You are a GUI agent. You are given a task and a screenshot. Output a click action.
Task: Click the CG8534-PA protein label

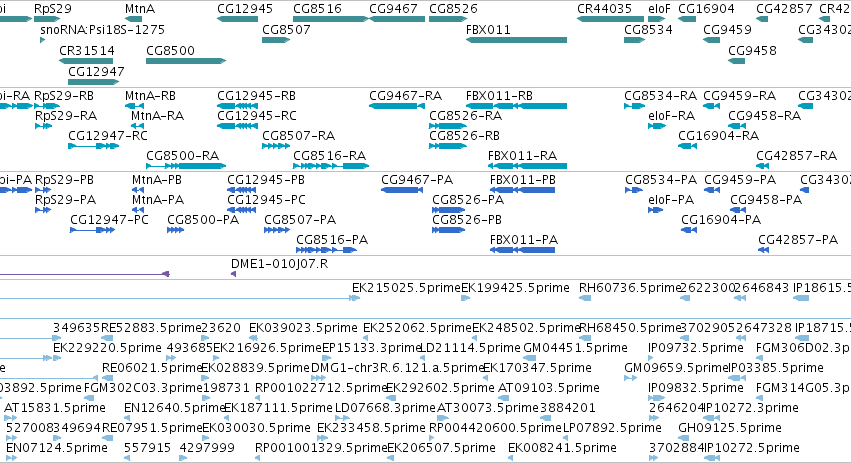(661, 180)
